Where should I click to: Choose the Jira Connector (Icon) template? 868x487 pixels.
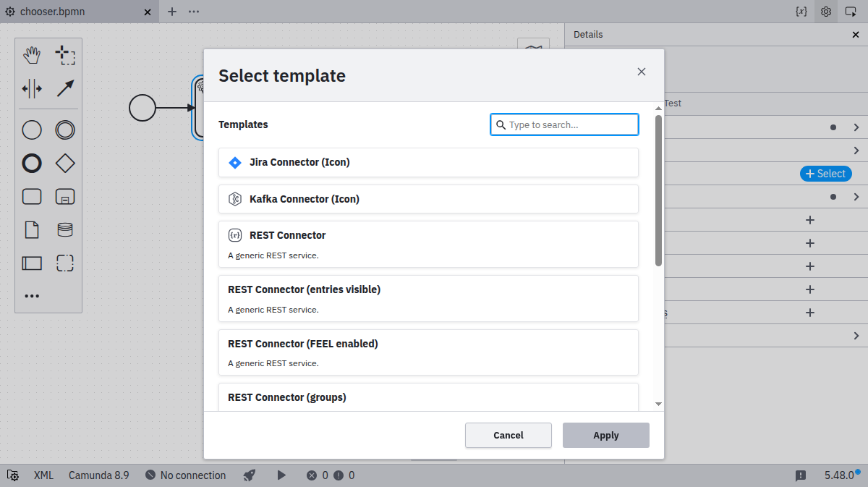click(x=428, y=163)
